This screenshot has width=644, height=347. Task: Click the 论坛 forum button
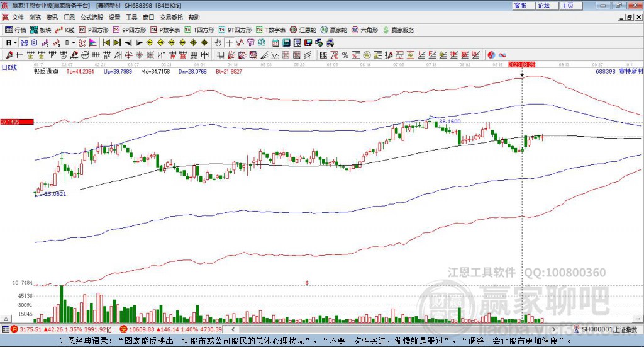point(545,5)
